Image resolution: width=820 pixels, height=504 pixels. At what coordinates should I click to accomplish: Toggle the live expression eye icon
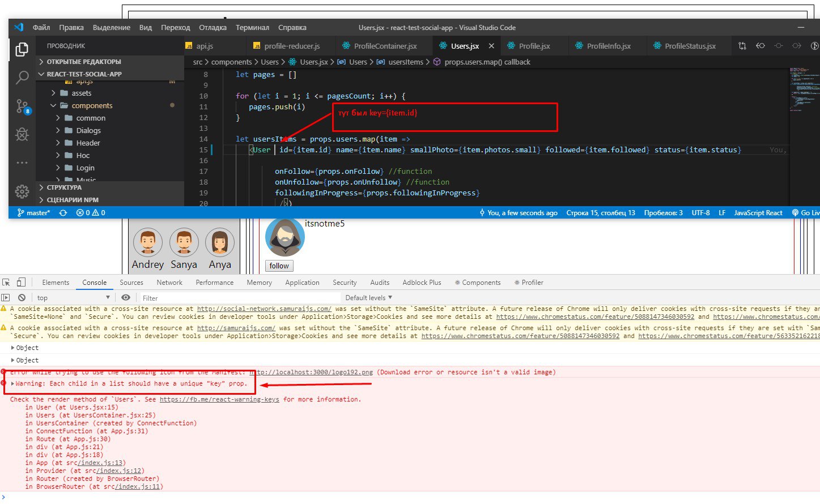click(126, 297)
